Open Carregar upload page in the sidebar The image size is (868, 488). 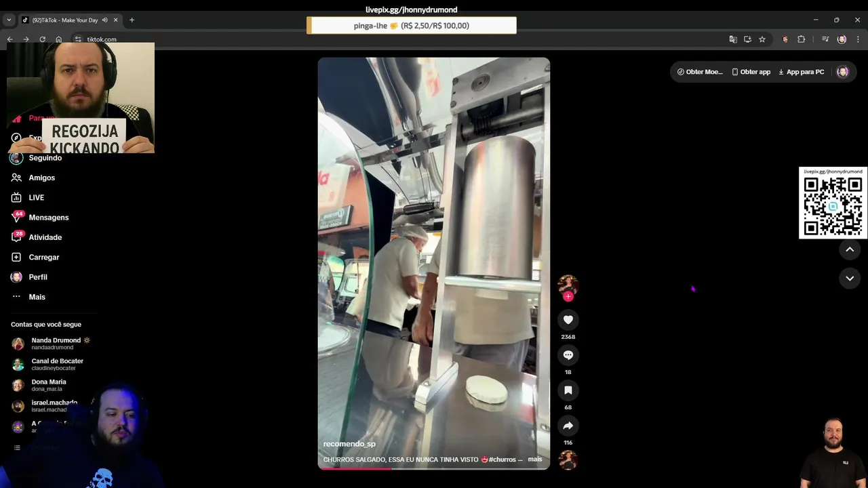coord(44,257)
